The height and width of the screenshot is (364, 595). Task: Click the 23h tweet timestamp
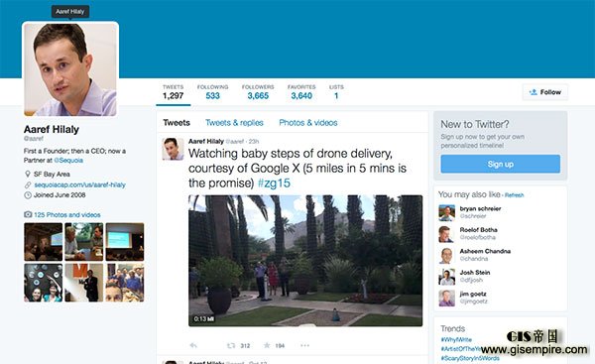tap(254, 141)
